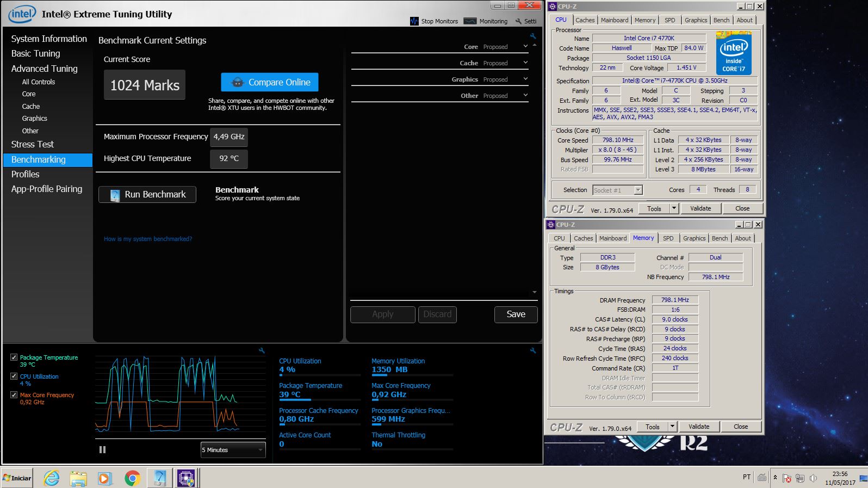Click the Intel logo in XTU
This screenshot has height=488, width=868.
coord(22,14)
